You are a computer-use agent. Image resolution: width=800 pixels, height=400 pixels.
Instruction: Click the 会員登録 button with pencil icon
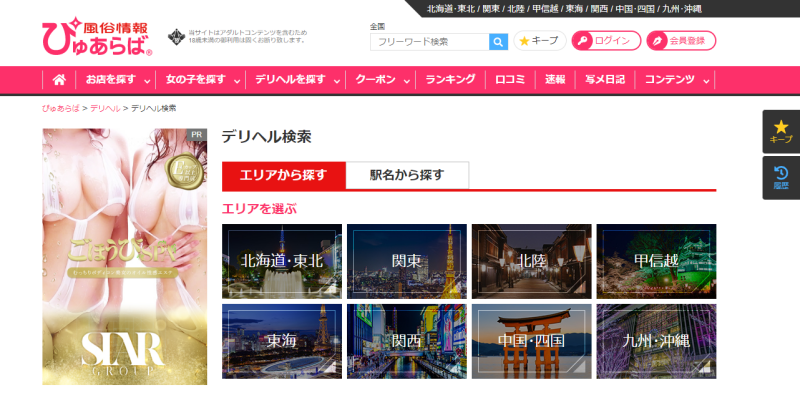tap(681, 41)
